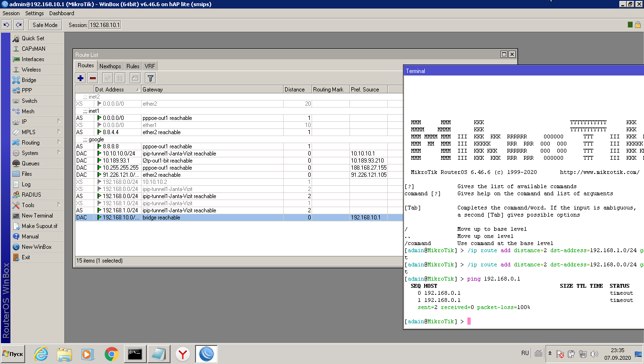
Task: Switch to the Nexthops tab
Action: click(110, 66)
